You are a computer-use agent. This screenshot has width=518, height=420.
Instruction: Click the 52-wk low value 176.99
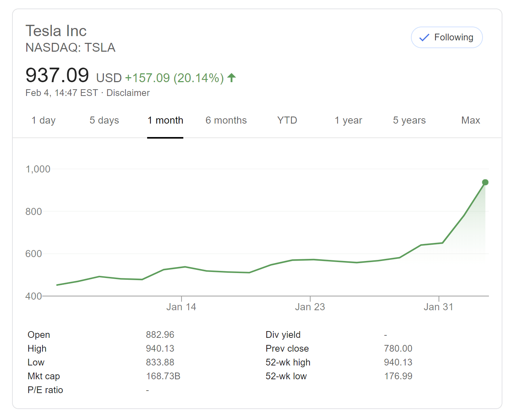pos(398,376)
